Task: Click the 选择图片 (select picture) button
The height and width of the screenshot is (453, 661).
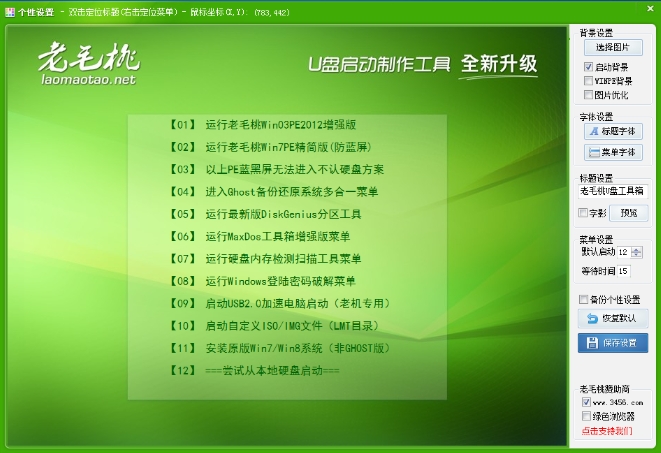Action: [x=613, y=47]
